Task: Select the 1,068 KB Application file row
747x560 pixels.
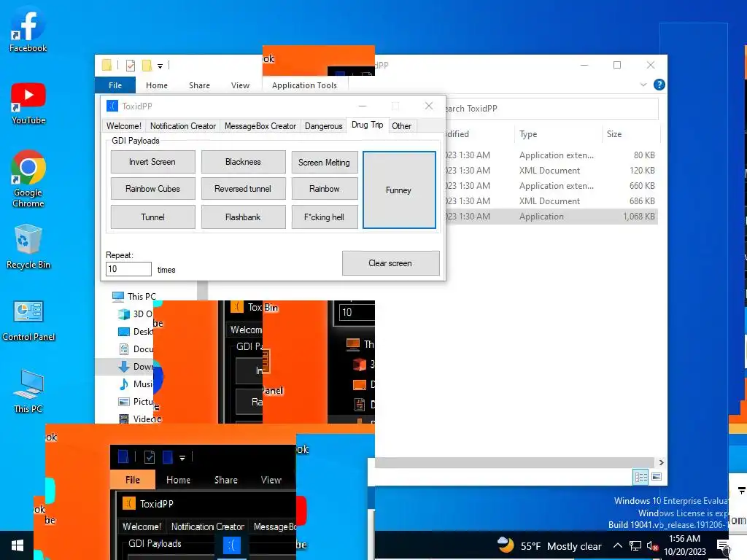Action: (x=551, y=216)
